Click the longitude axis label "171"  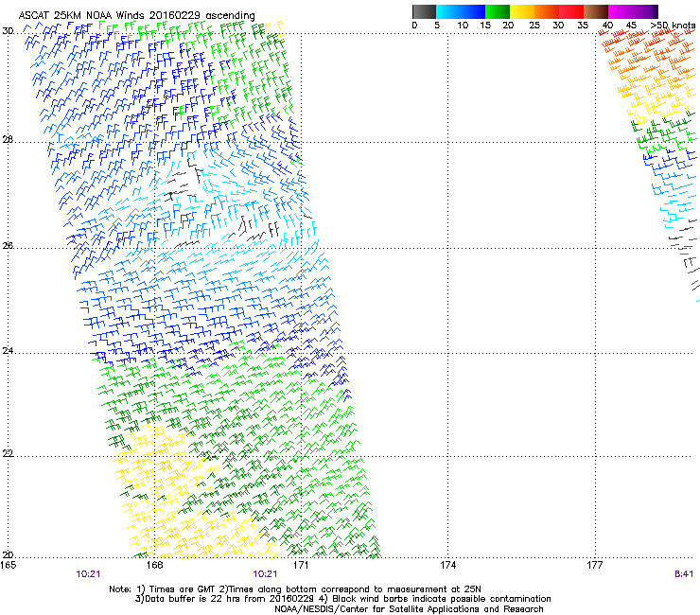301,565
